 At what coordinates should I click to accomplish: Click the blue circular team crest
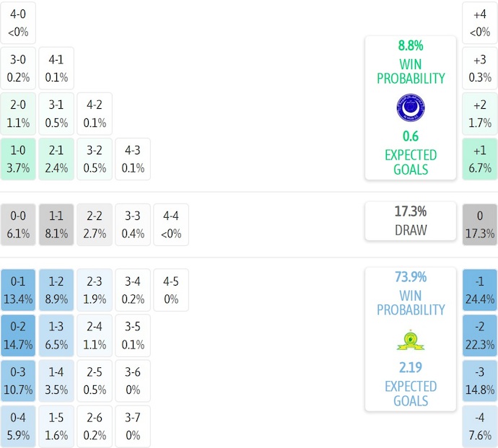pyautogui.click(x=411, y=108)
